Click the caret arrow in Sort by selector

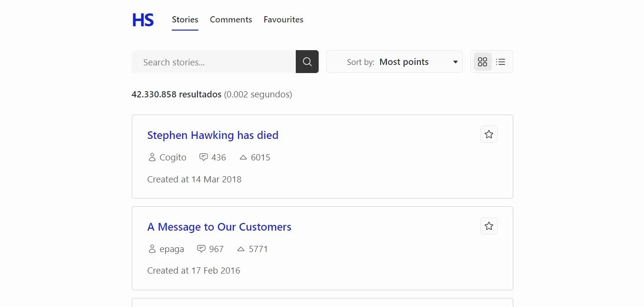click(455, 62)
